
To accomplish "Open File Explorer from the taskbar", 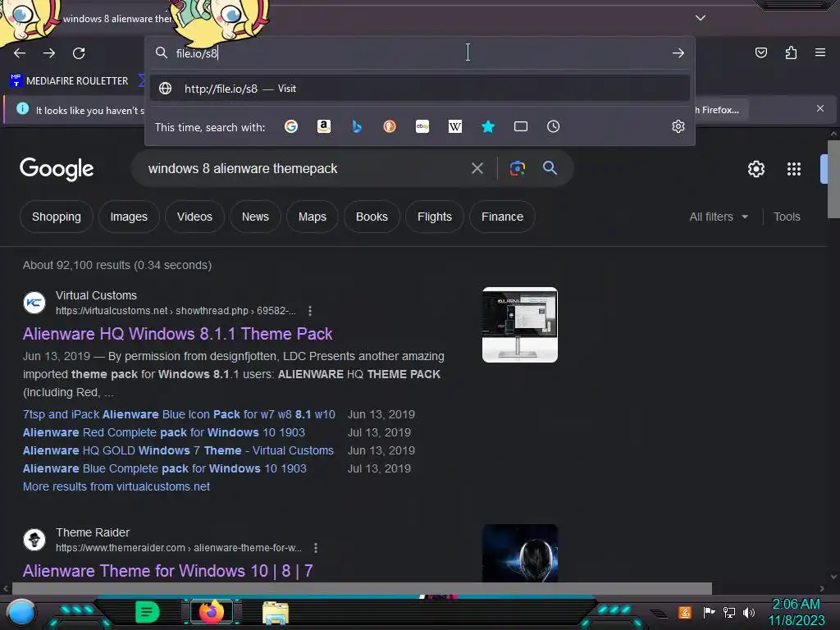I will [276, 613].
